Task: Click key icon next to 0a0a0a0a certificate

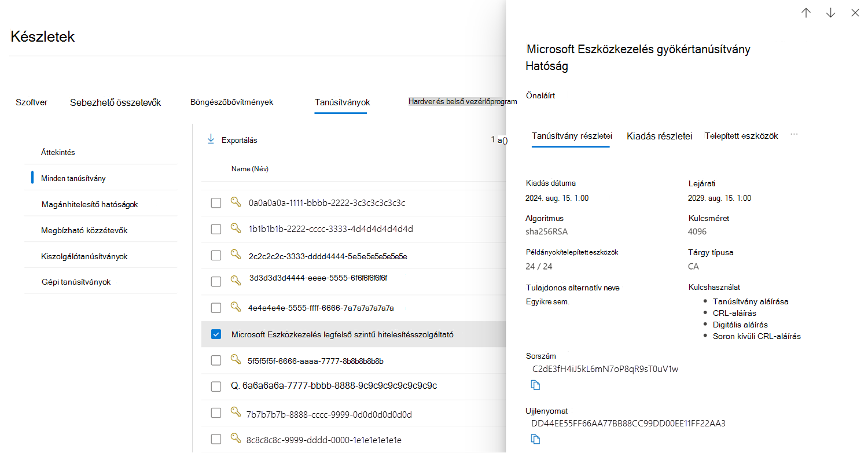Action: (x=236, y=202)
